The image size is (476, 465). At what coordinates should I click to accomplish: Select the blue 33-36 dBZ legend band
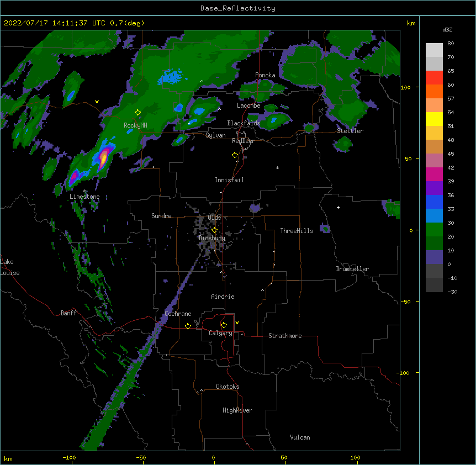[x=434, y=202]
